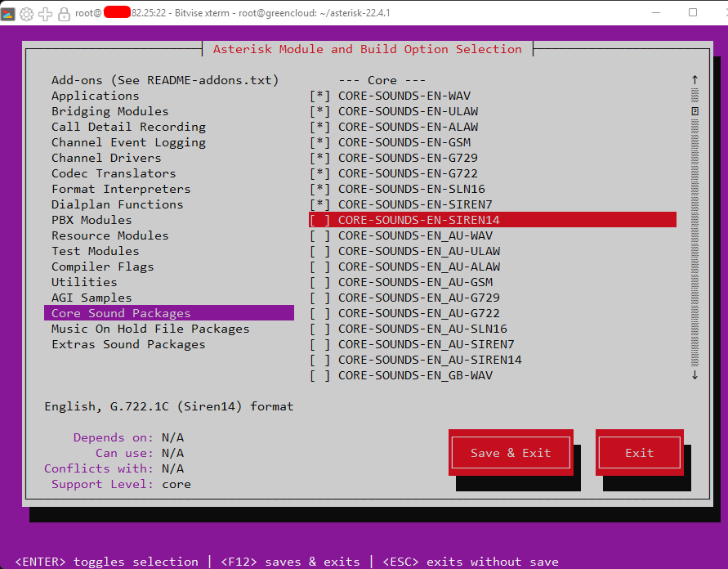Select Core Sound Packages category
728x569 pixels.
pyautogui.click(x=169, y=313)
